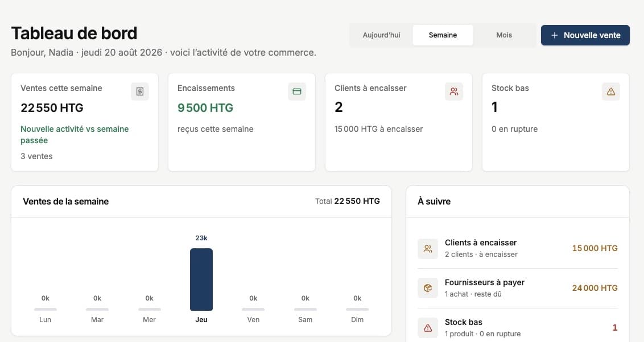644x342 pixels.
Task: Click the people icon beside Clients à encaisser in À suivre
Action: pyautogui.click(x=428, y=248)
